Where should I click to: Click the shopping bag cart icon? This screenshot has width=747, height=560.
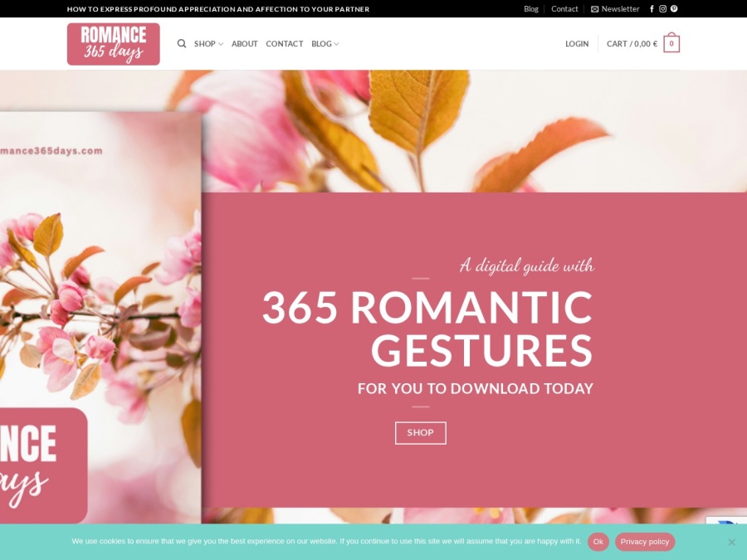(671, 44)
